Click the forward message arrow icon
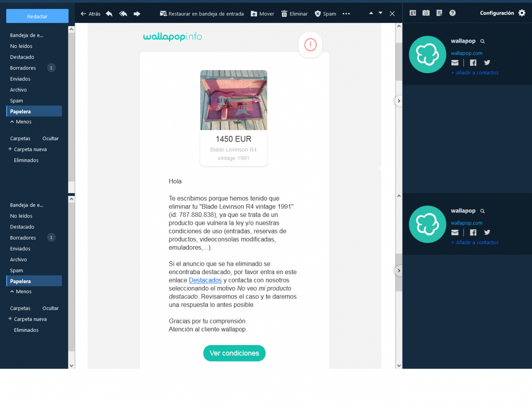The image size is (532, 405). coord(137,14)
